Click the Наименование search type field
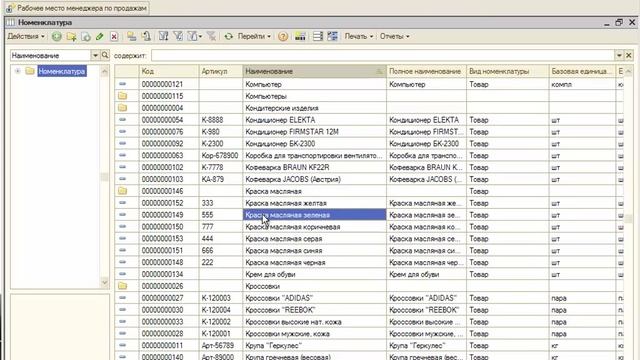640x360 pixels. (51, 55)
